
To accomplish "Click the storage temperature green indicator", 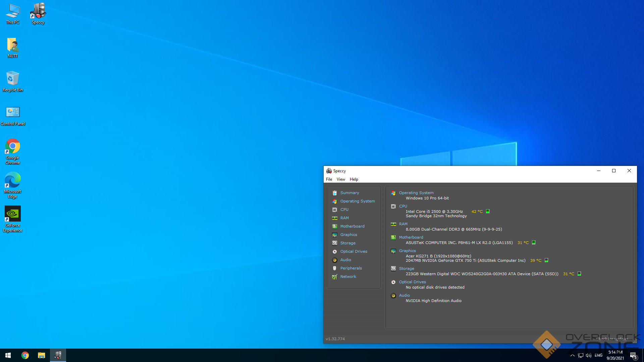I will [x=579, y=274].
